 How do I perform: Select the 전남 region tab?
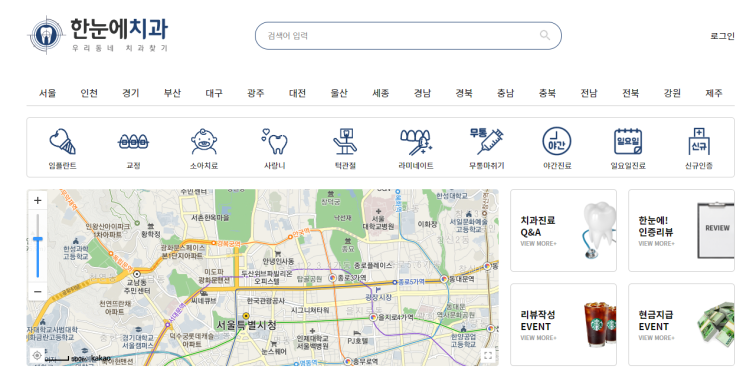(x=589, y=93)
